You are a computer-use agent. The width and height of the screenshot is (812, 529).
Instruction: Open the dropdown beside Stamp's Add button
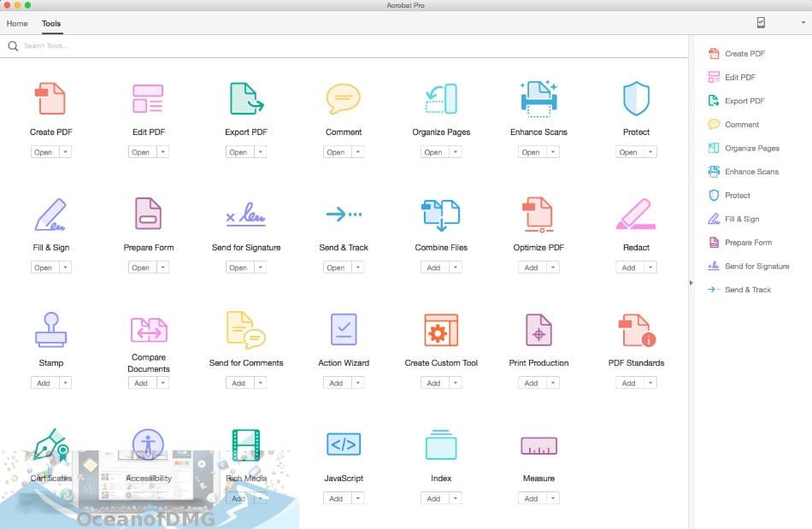point(65,382)
